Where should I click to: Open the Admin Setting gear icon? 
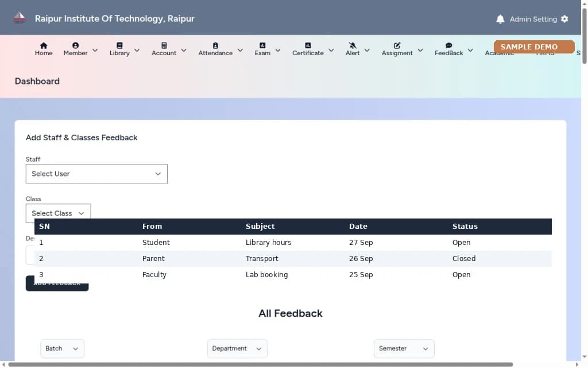pyautogui.click(x=565, y=19)
